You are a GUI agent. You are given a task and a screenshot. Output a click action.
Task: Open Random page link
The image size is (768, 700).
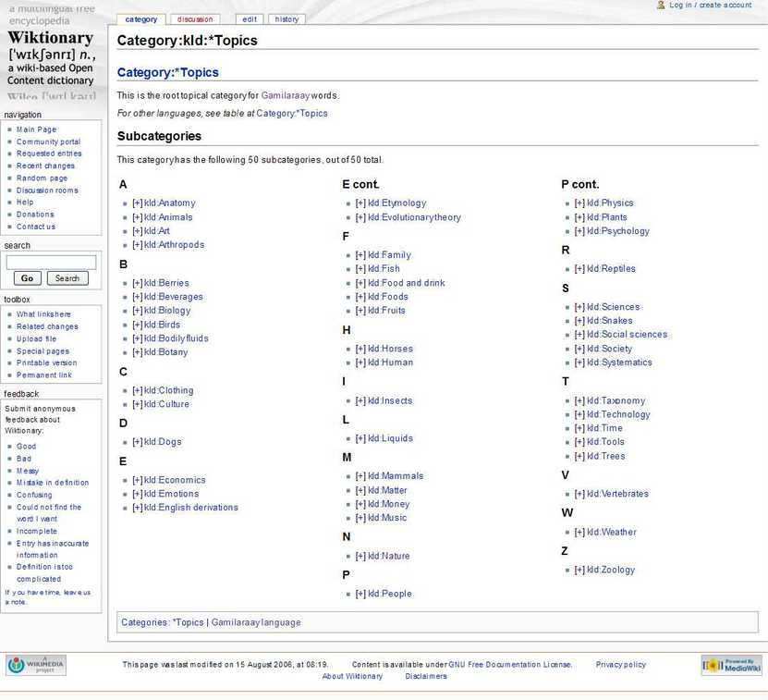tap(42, 178)
